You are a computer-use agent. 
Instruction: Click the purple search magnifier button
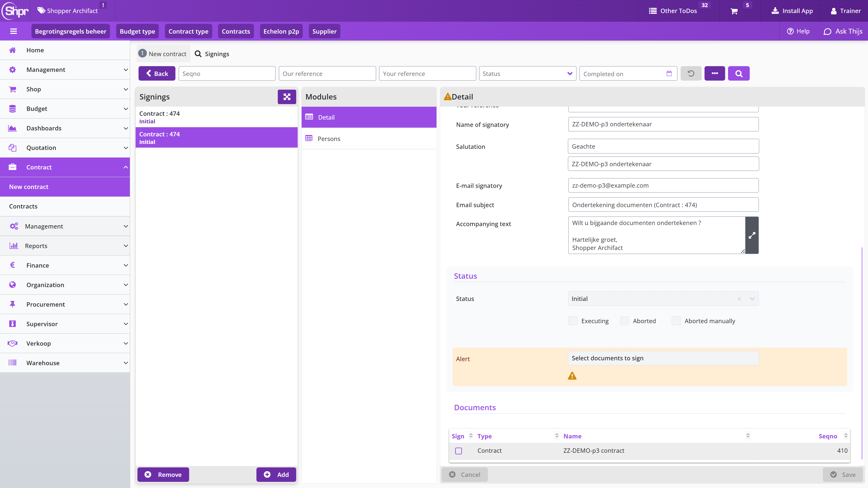[739, 73]
